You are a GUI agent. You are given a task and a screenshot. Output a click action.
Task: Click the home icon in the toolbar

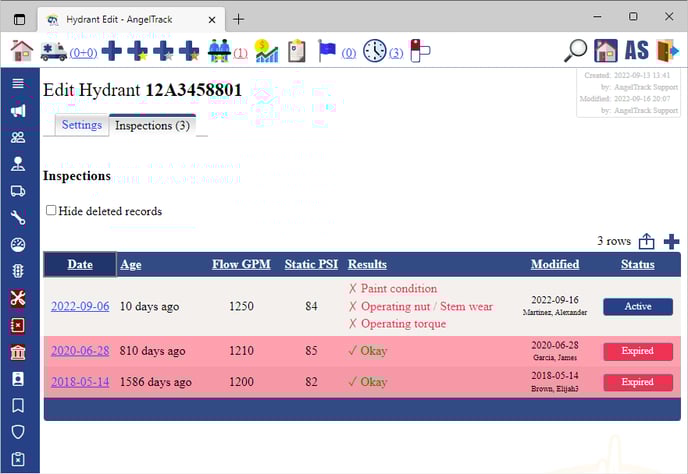pyautogui.click(x=21, y=50)
